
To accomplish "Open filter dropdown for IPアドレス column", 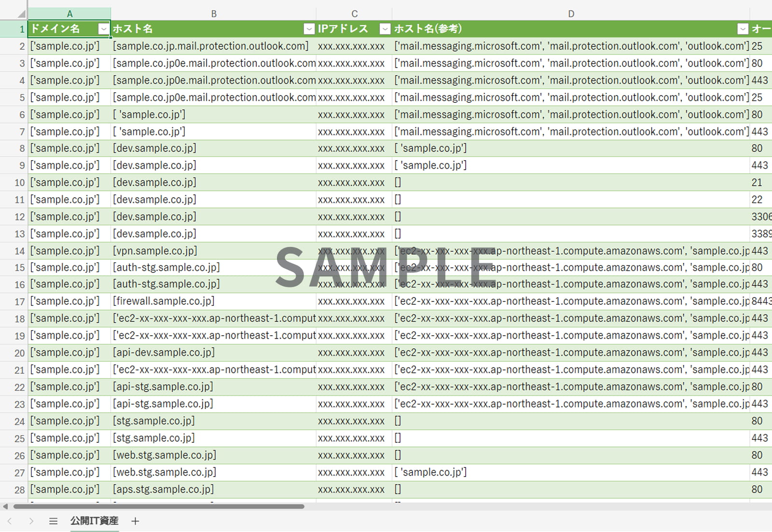I will (x=385, y=29).
